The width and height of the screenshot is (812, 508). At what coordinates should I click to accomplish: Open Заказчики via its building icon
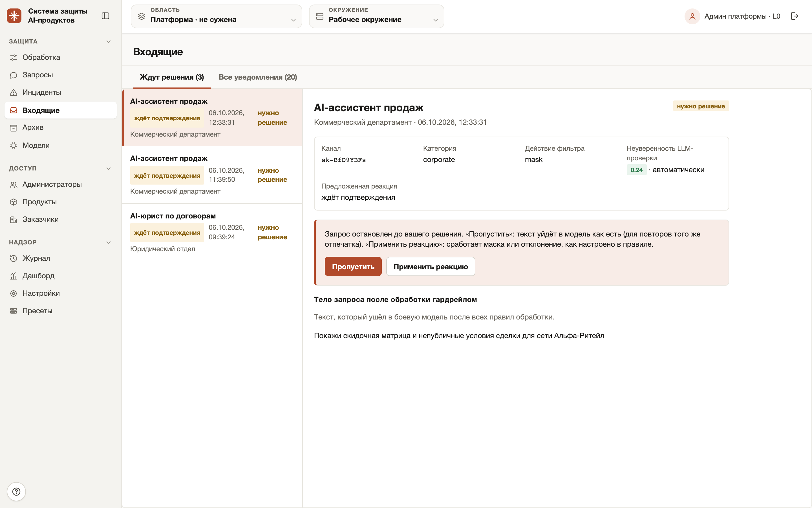pos(14,220)
